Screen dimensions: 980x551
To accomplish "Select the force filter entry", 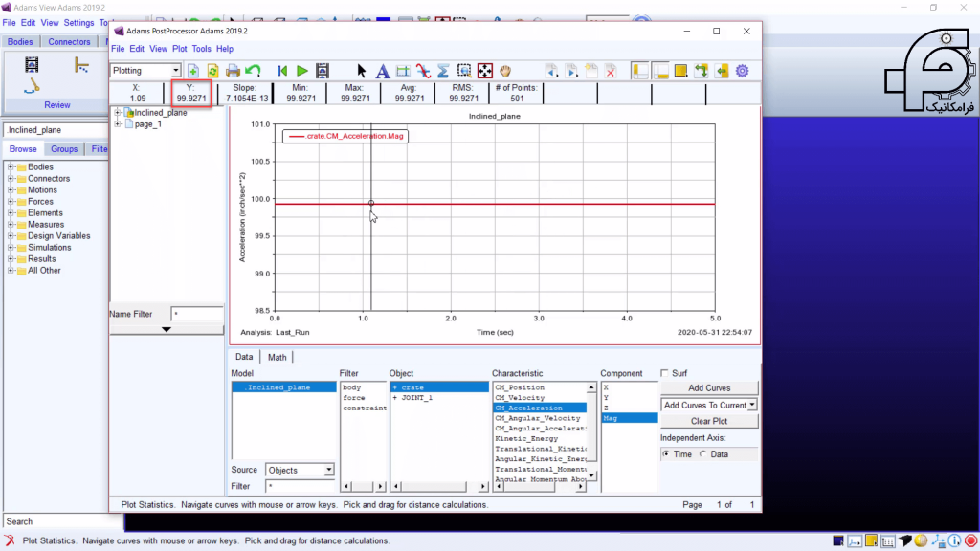I will coord(354,398).
